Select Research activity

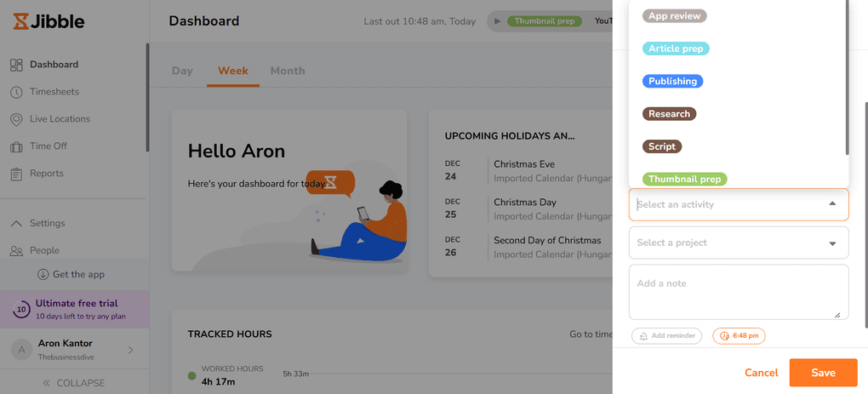pos(669,114)
